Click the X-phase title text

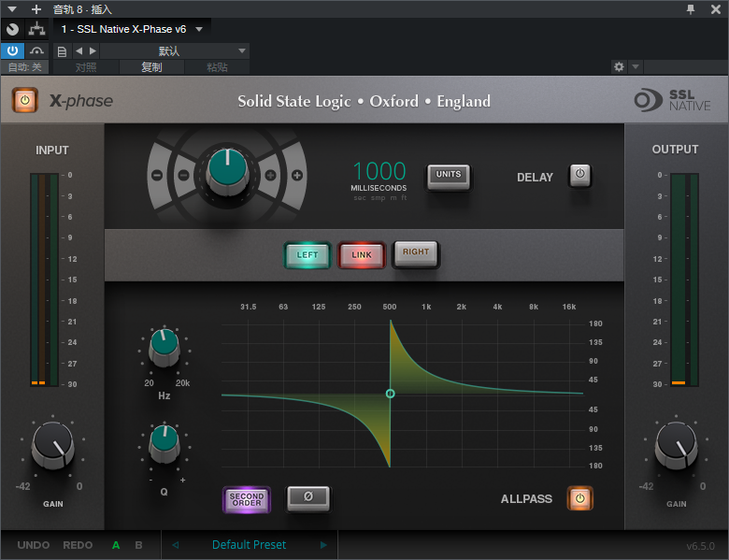(x=81, y=100)
